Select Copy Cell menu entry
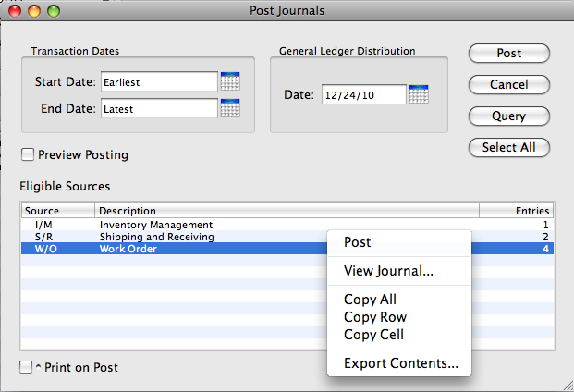 pos(373,335)
